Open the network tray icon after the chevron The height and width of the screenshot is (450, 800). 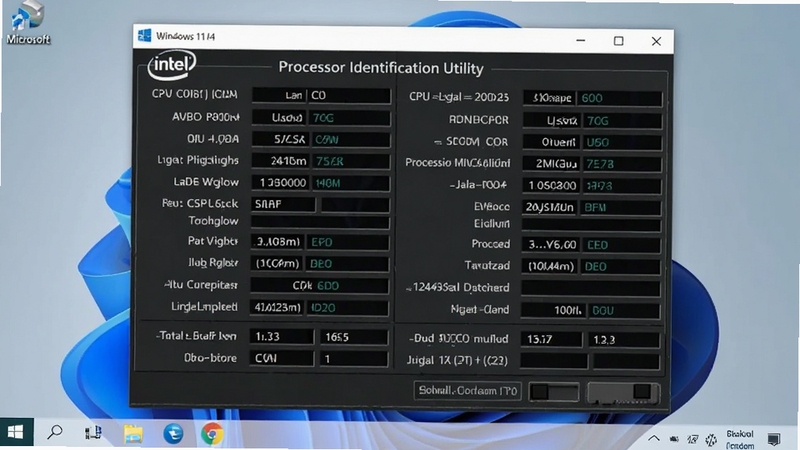coord(674,439)
